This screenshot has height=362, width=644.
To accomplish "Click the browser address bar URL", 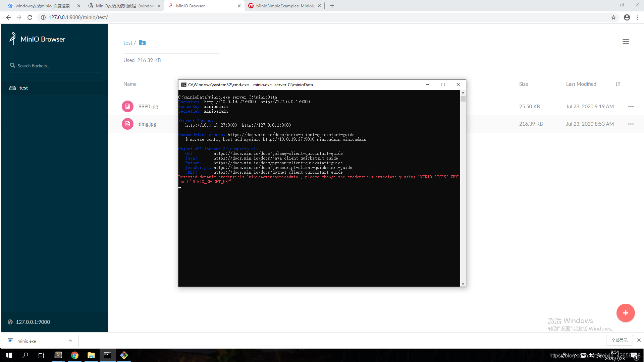I will point(78,17).
